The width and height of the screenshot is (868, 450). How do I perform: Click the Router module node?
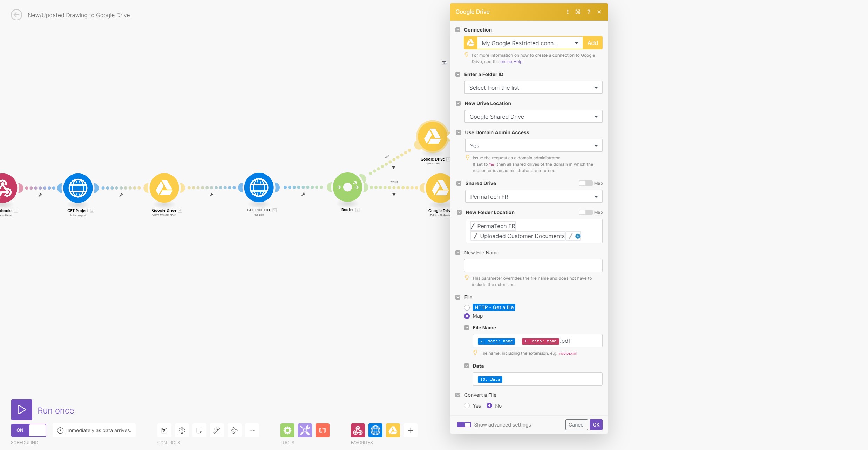pyautogui.click(x=347, y=187)
